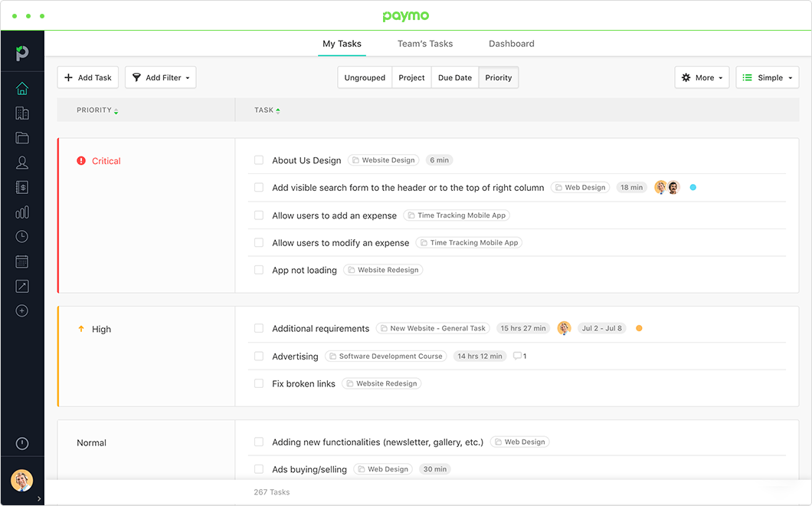Open Time Tracking clock icon in sidebar
Image resolution: width=812 pixels, height=506 pixels.
(22, 236)
